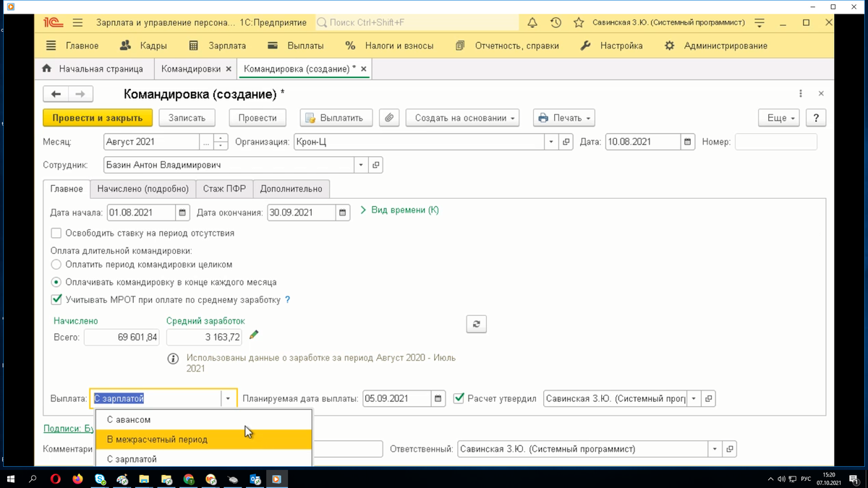Expand the Расчет утвердил dropdown arrow

point(694,398)
